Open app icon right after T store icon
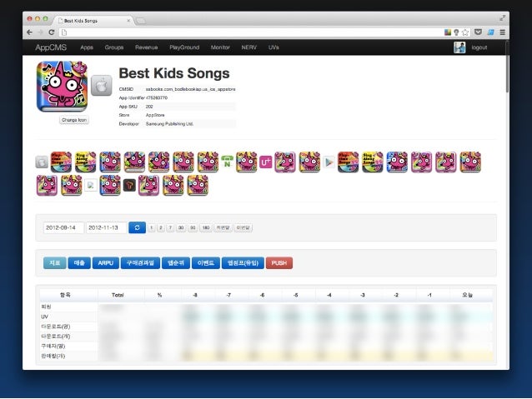532x399 pixels. coord(148,186)
